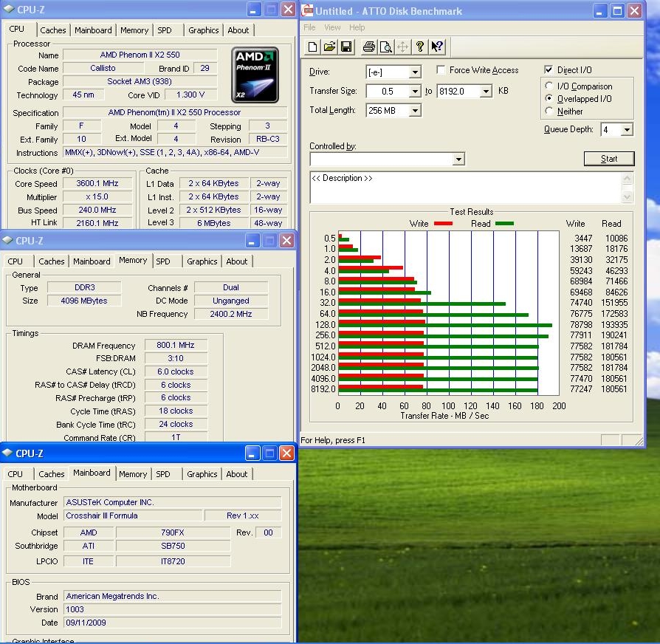Click the NB Frequency value 2400.2 MHz
This screenshot has height=644, width=660.
(230, 314)
